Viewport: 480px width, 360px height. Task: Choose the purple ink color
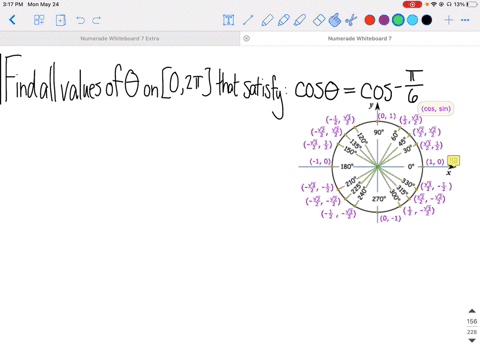tap(384, 20)
